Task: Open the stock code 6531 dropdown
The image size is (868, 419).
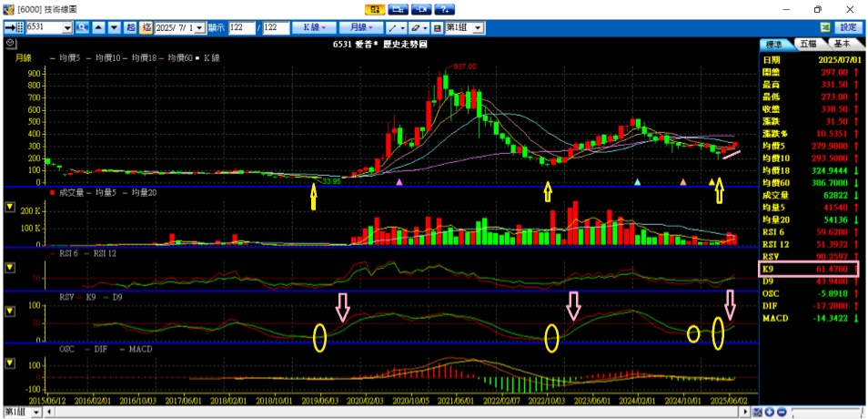Action: (x=68, y=28)
